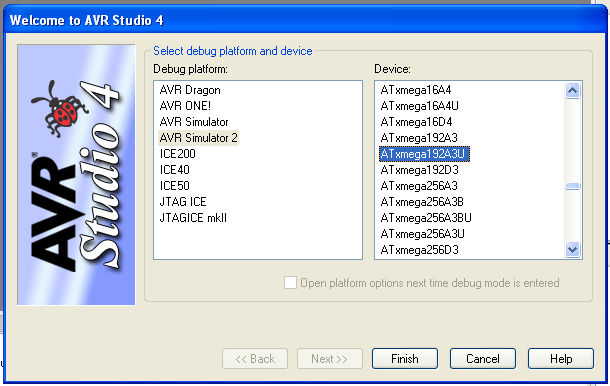The height and width of the screenshot is (386, 610).
Task: Select AVR ONE! debug platform
Action: tap(185, 106)
